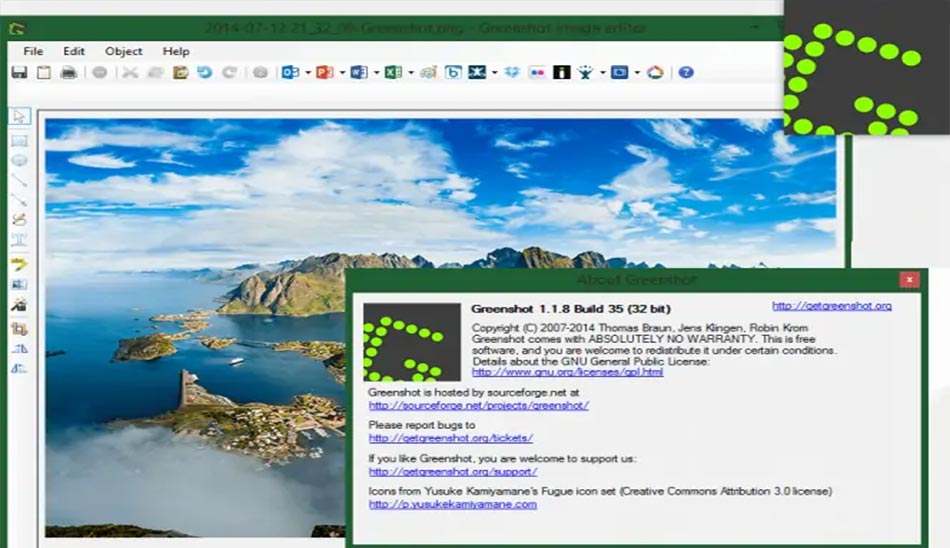Select the Draw line tool
The image size is (950, 548).
click(x=19, y=180)
